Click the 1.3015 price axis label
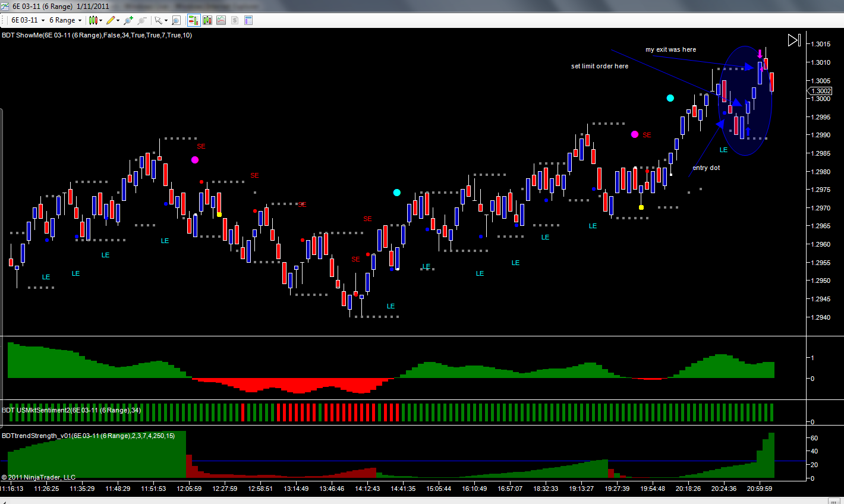 coord(821,44)
